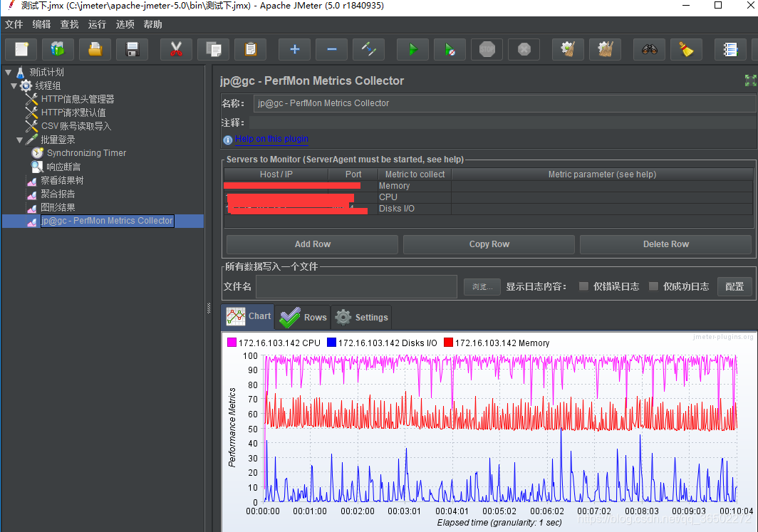Save the test plan with floppy icon
This screenshot has width=758, height=532.
(132, 49)
